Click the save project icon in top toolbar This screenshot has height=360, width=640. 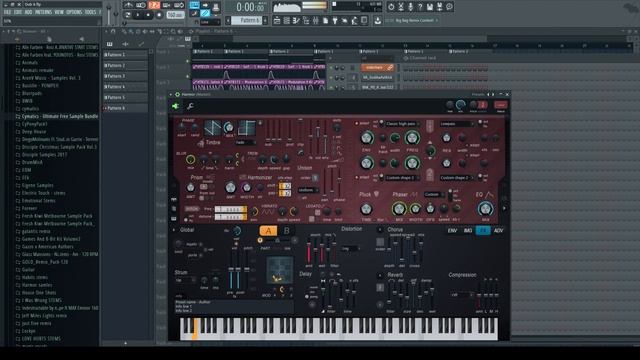tap(430, 7)
